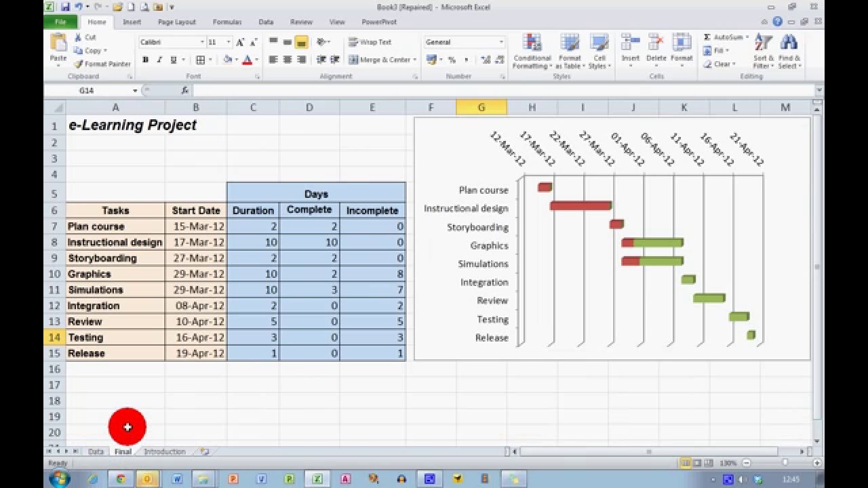868x488 pixels.
Task: Click Accounting Number Format icon
Action: coord(430,60)
